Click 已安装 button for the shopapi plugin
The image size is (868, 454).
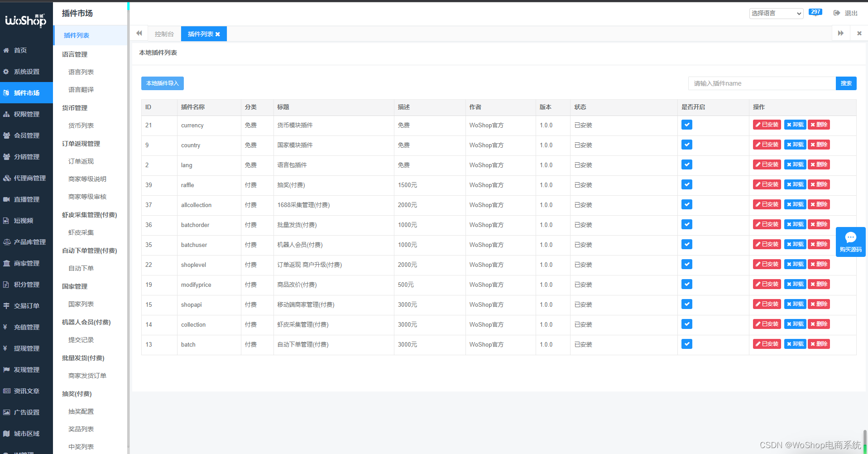[x=767, y=304]
